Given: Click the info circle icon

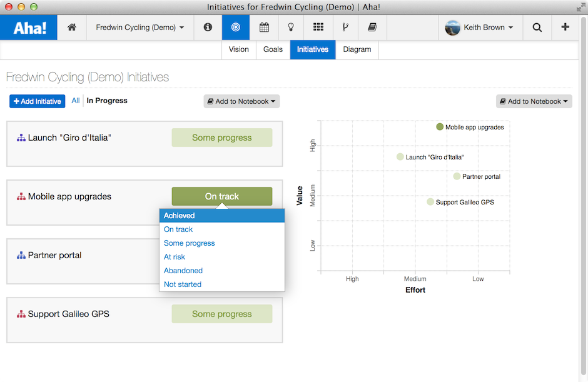Looking at the screenshot, I should pos(208,28).
